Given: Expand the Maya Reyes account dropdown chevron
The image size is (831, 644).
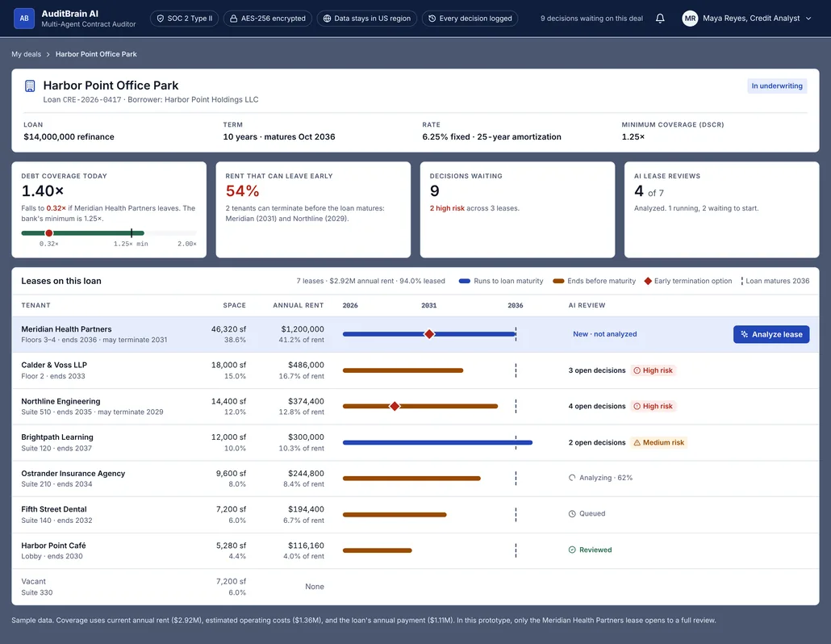Looking at the screenshot, I should tap(808, 18).
